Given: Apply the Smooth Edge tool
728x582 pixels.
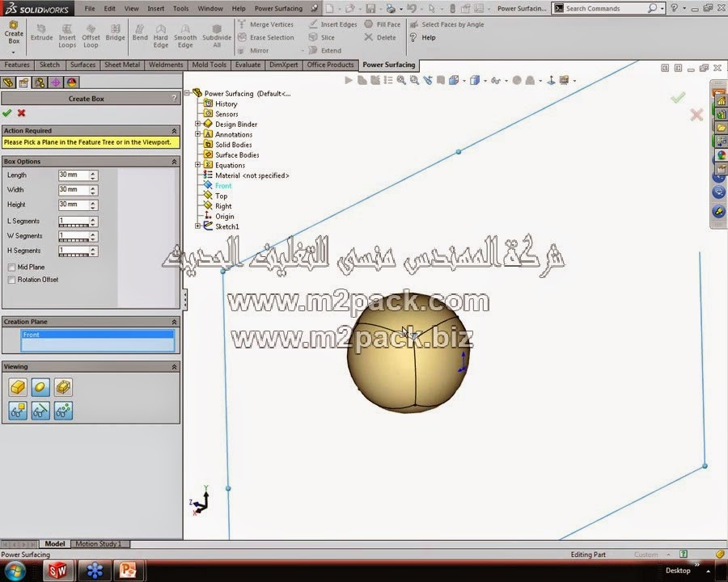Looking at the screenshot, I should pyautogui.click(x=185, y=36).
